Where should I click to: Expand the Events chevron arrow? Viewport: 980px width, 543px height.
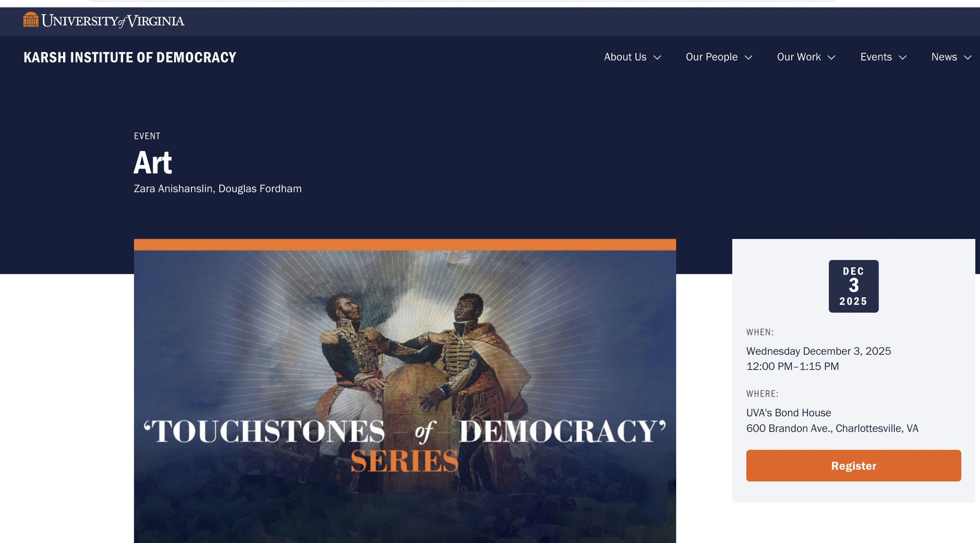click(x=903, y=58)
